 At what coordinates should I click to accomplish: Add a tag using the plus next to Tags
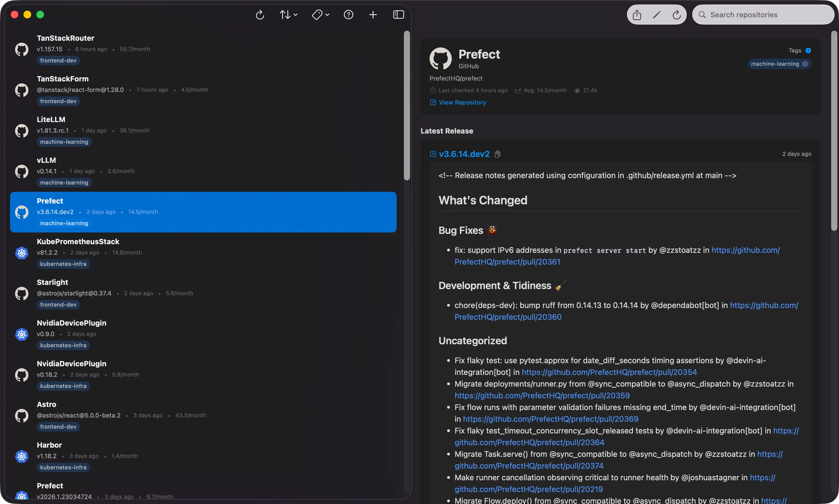coord(809,50)
